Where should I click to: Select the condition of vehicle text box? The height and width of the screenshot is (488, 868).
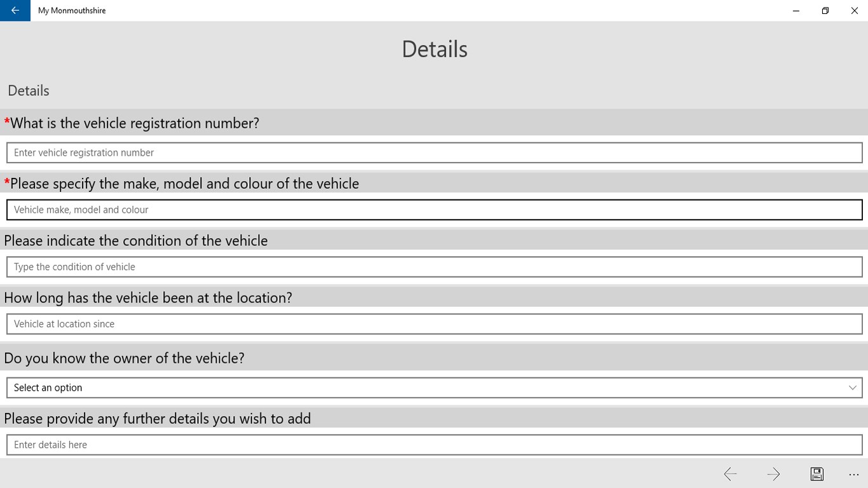coord(434,267)
